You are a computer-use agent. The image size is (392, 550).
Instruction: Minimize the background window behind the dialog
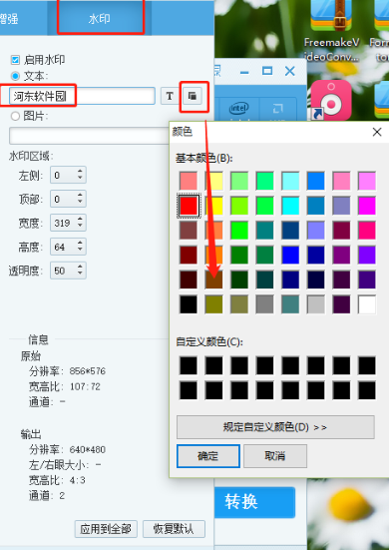click(x=244, y=72)
